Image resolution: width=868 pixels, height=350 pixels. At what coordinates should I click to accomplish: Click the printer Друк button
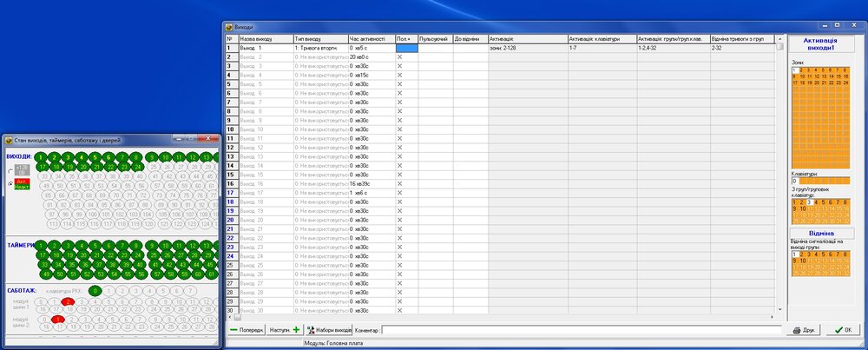tap(803, 329)
